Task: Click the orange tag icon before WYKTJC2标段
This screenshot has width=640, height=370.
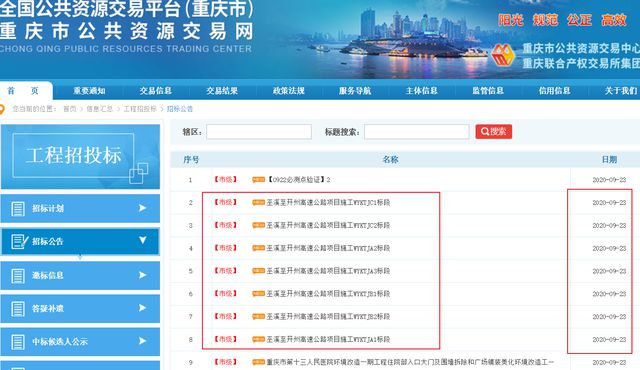Action: pyautogui.click(x=258, y=226)
